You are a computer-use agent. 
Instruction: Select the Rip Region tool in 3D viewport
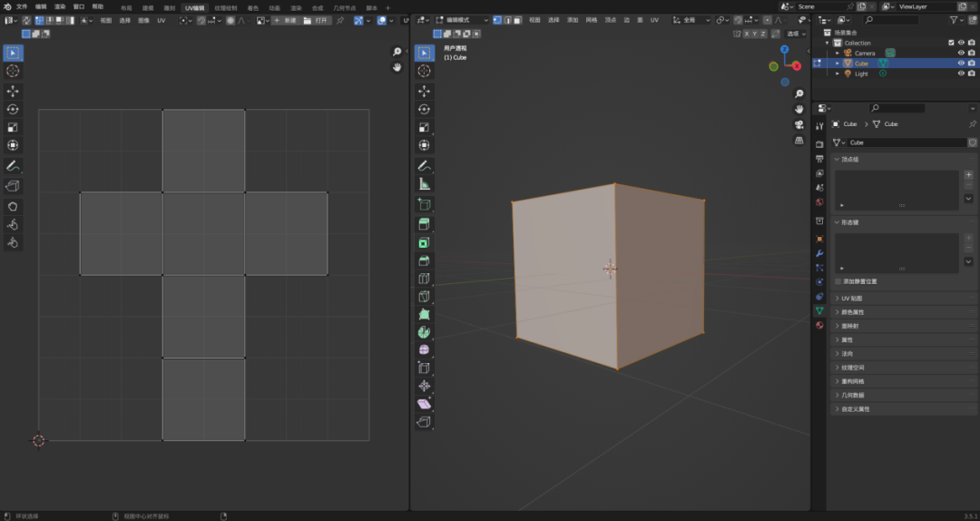click(x=425, y=421)
